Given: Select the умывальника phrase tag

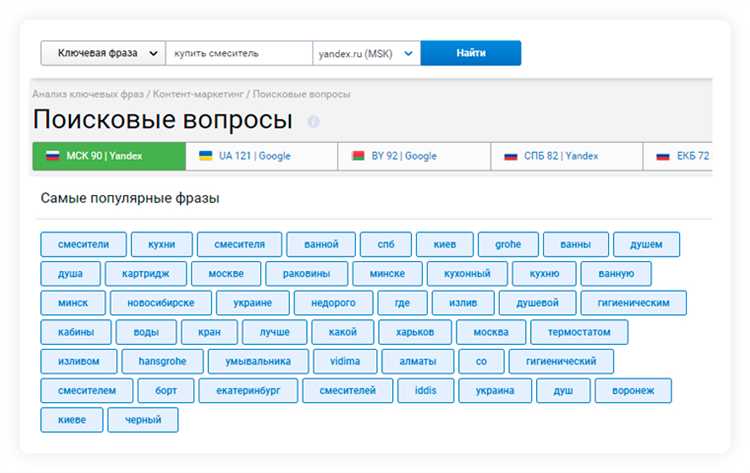Looking at the screenshot, I should point(258,361).
